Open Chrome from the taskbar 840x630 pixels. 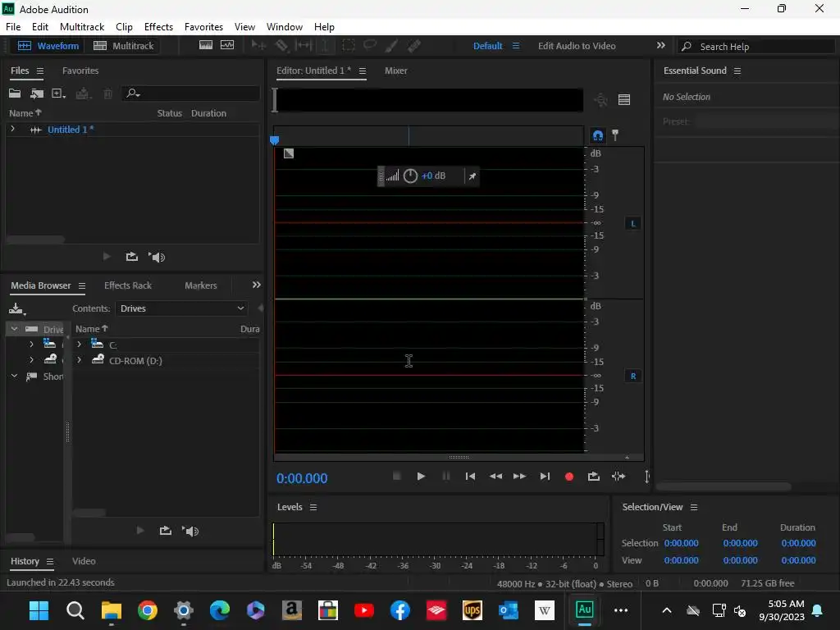[x=148, y=610]
